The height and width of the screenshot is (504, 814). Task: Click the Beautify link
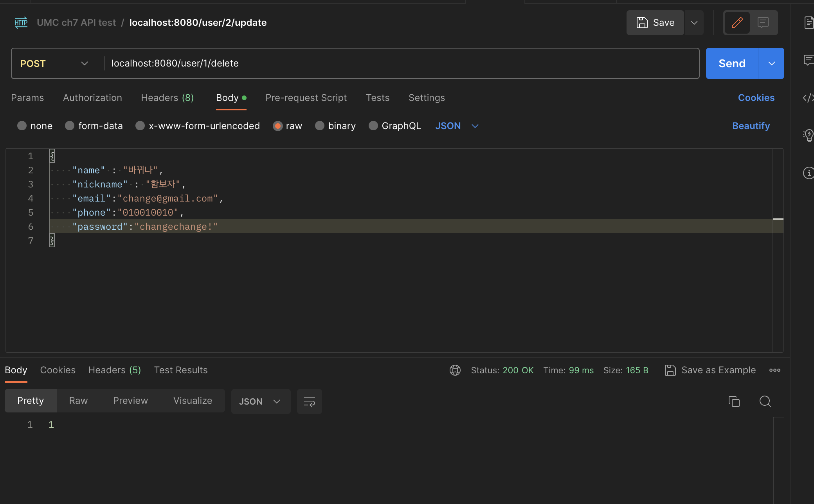click(x=751, y=126)
